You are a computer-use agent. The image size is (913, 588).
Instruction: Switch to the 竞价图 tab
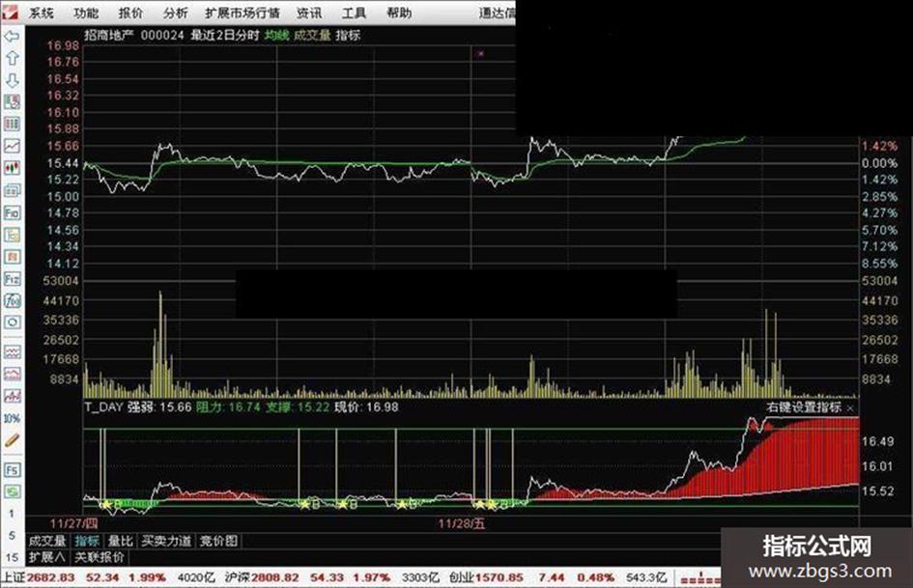(x=219, y=541)
